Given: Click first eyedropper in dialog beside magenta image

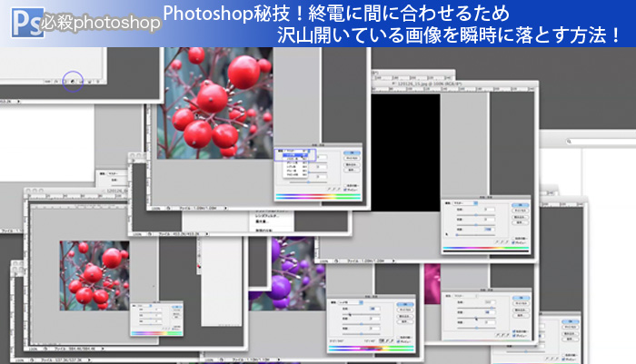Looking at the screenshot, I should pos(498,335).
